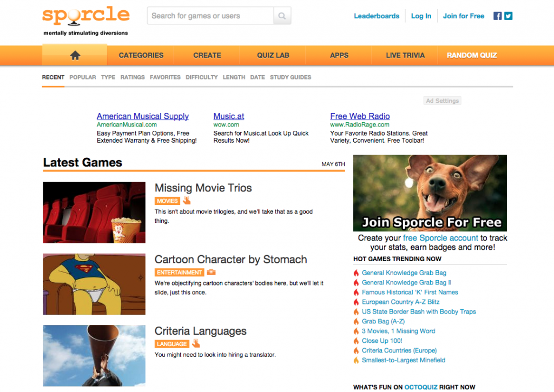Launch a RANDOM QUIZ
Viewport: 554px width, 392px height.
click(472, 56)
